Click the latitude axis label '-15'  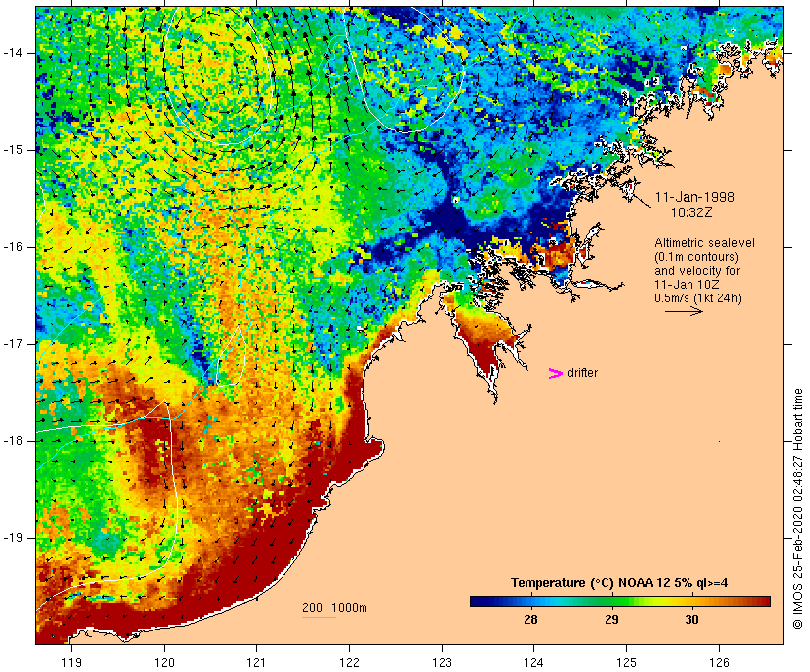coord(12,150)
